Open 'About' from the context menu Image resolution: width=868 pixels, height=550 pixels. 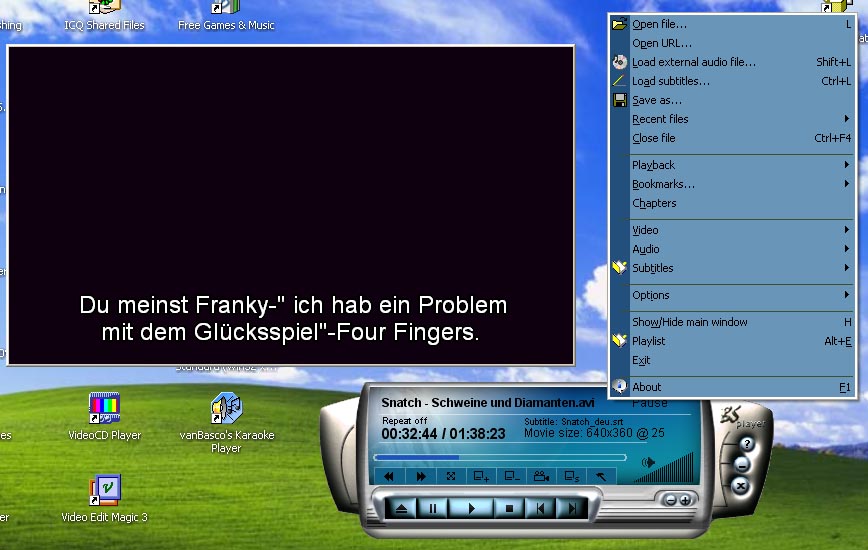(732, 387)
